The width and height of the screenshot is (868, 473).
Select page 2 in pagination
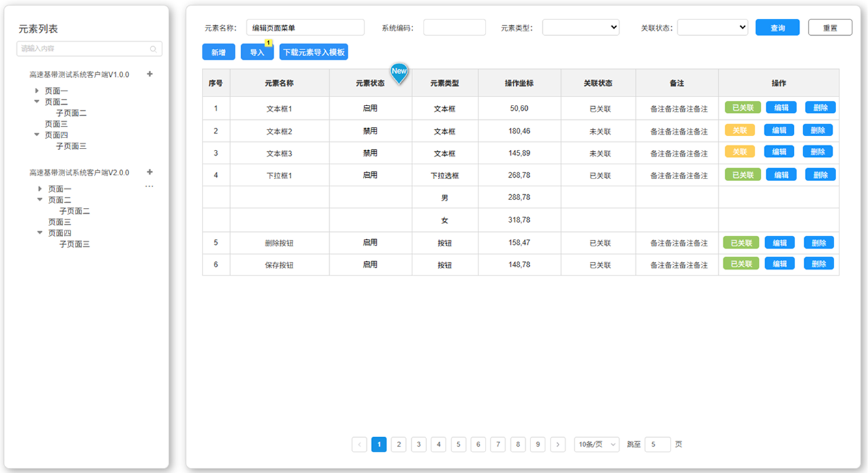pyautogui.click(x=399, y=444)
